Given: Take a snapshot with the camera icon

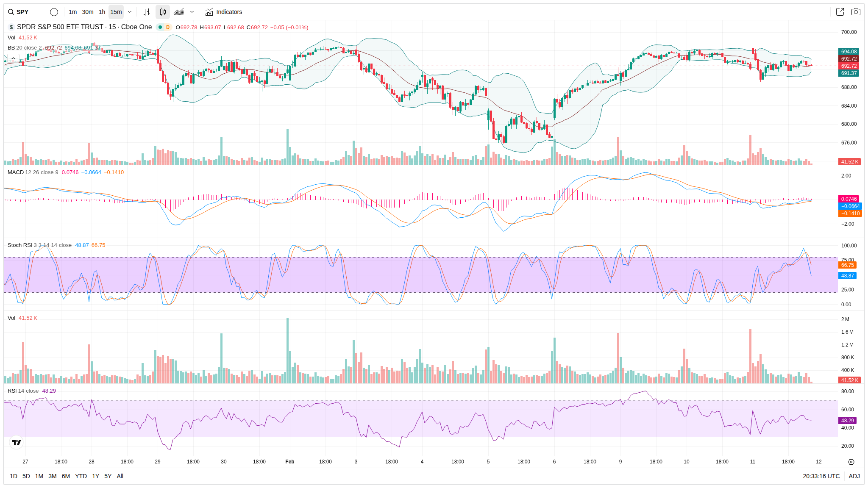Looking at the screenshot, I should (856, 12).
